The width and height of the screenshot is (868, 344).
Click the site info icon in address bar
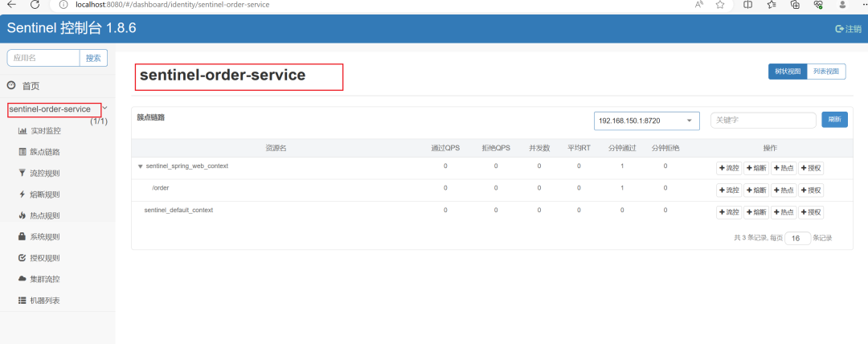coord(63,5)
